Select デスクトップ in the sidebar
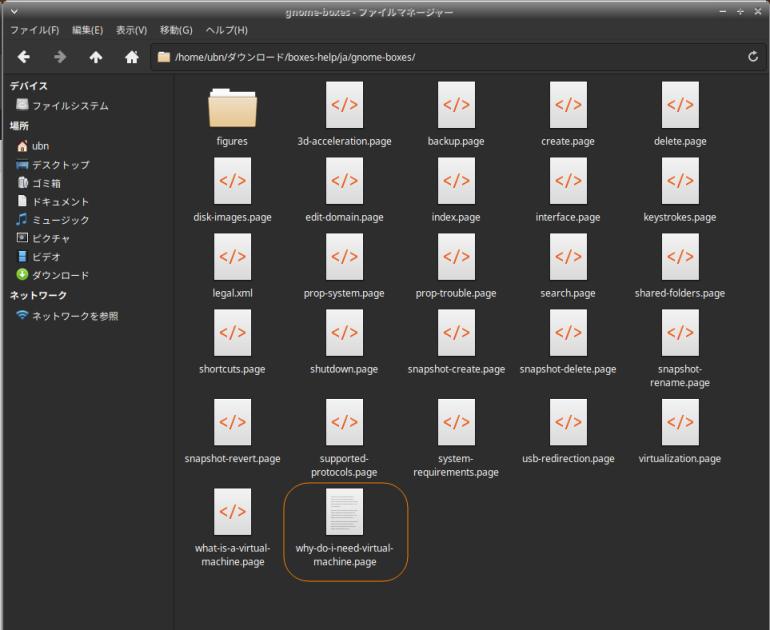The image size is (770, 630). coord(53,164)
